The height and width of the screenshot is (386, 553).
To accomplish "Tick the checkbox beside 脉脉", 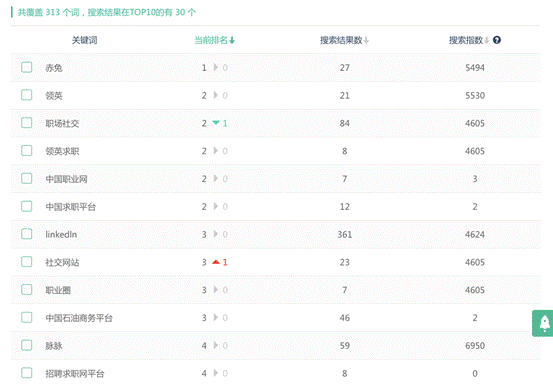I will (26, 345).
